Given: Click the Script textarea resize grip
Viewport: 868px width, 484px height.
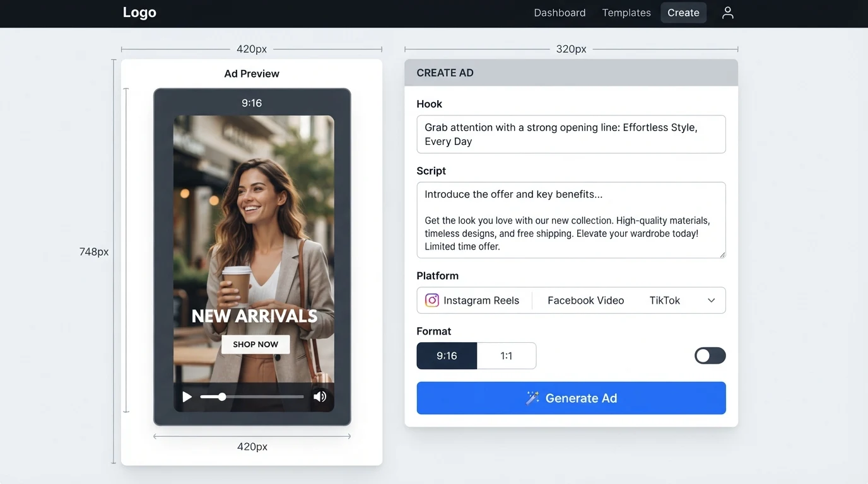Looking at the screenshot, I should click(722, 254).
